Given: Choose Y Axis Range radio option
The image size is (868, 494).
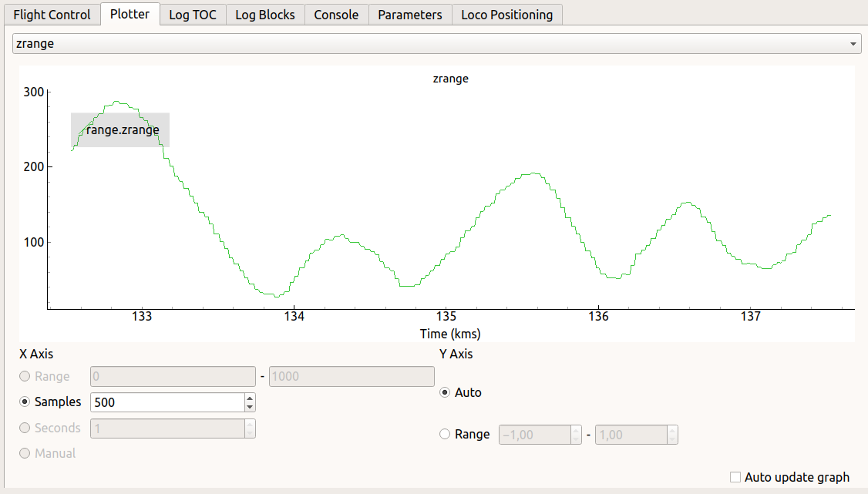Looking at the screenshot, I should [445, 434].
